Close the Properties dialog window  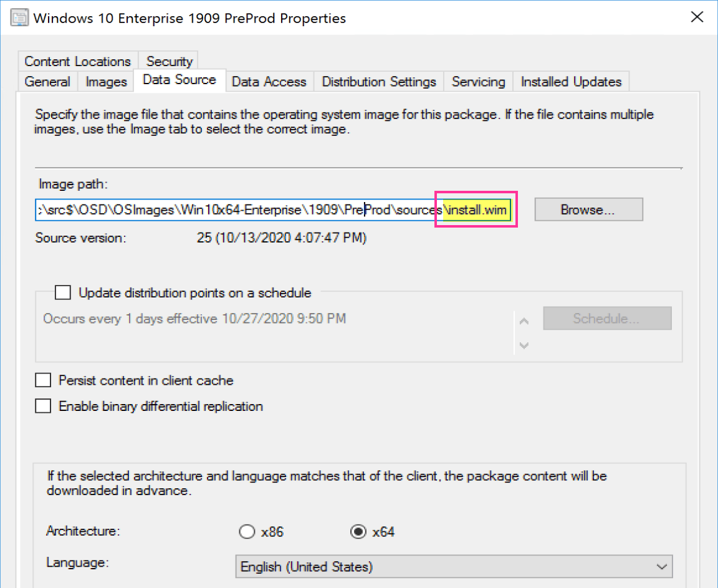(x=697, y=17)
